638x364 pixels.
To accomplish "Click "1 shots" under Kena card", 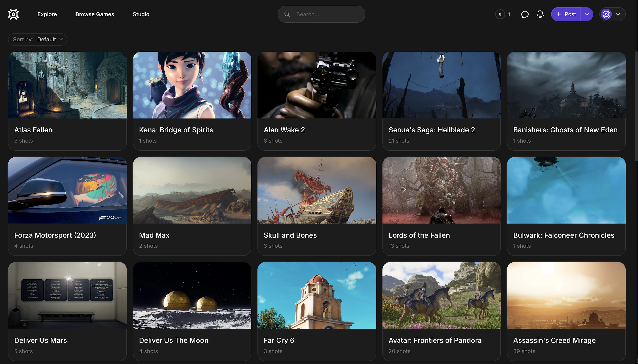I will [x=148, y=141].
